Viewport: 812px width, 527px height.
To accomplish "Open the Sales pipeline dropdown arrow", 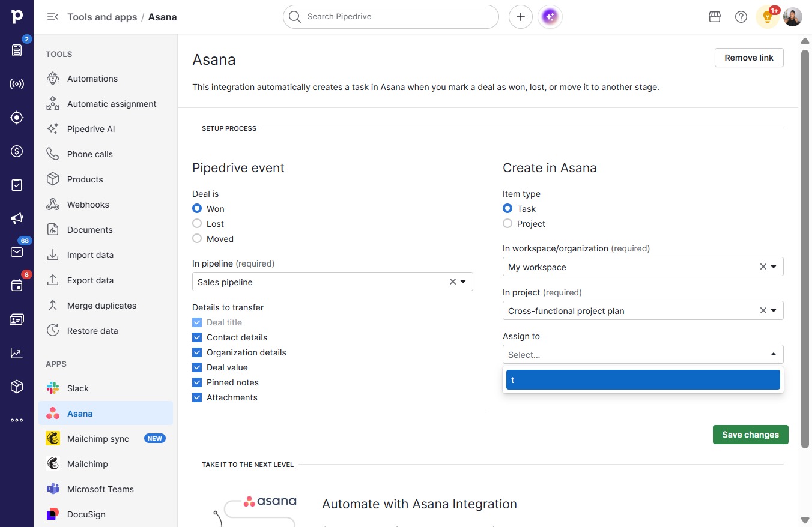I will pos(464,282).
